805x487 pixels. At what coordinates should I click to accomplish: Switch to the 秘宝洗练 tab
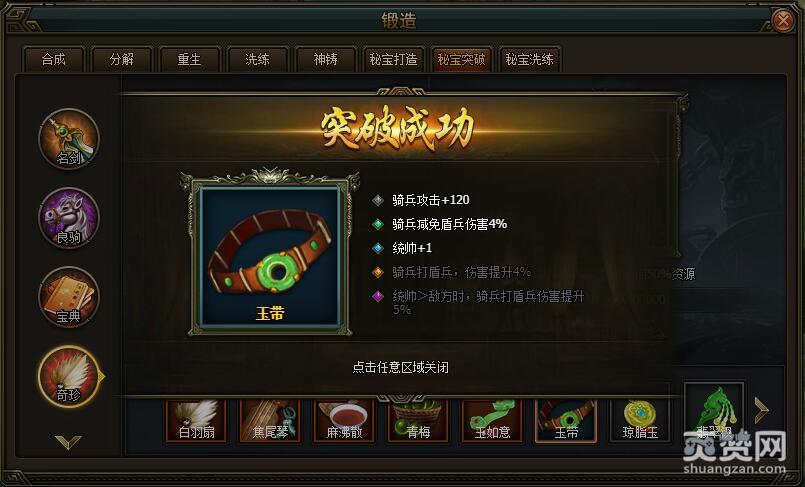tap(529, 60)
